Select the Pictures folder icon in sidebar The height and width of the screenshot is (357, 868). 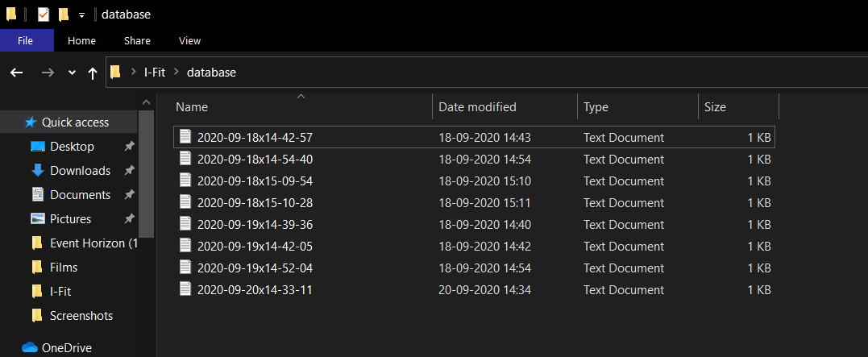[37, 219]
